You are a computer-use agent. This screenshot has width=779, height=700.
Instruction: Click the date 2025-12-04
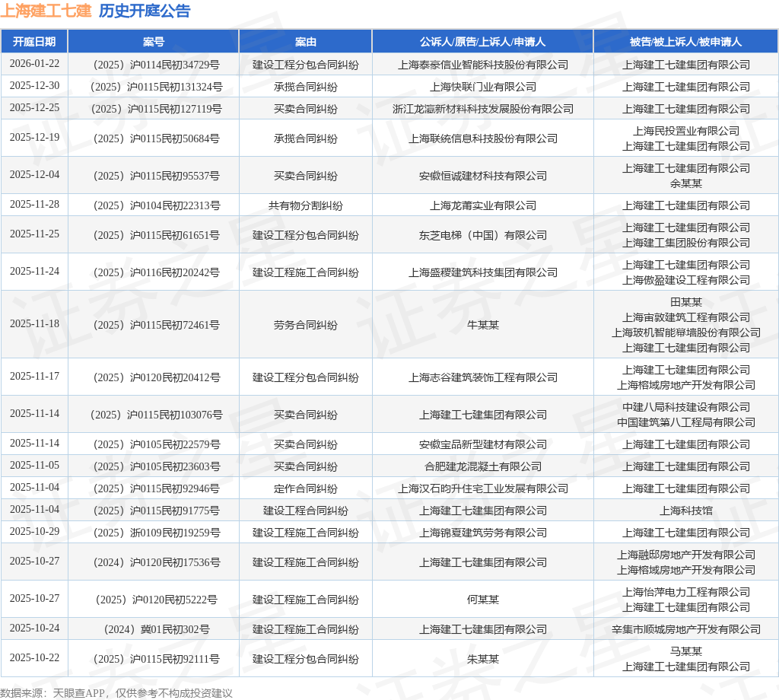pyautogui.click(x=34, y=175)
